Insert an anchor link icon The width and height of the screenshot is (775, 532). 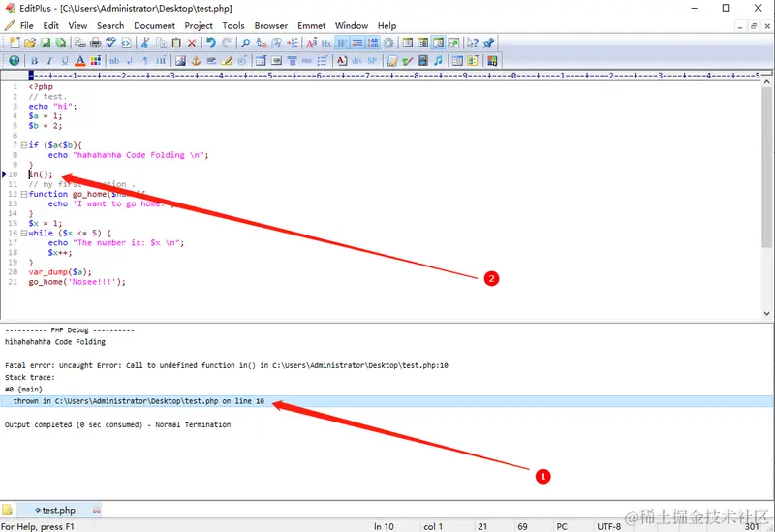(x=196, y=60)
